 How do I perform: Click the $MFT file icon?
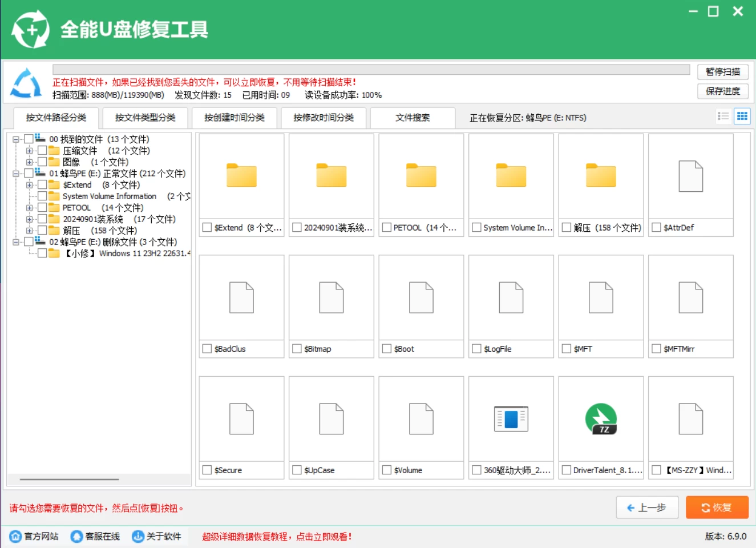(601, 297)
